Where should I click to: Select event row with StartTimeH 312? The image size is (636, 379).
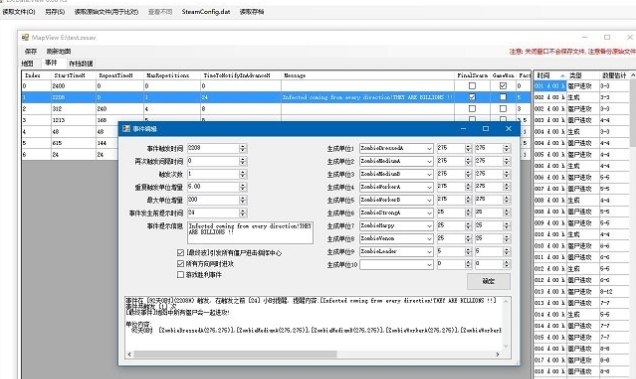276,108
